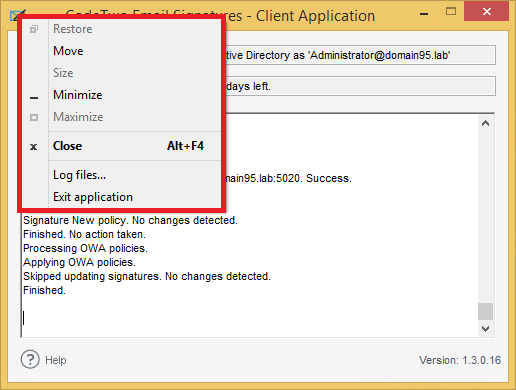The height and width of the screenshot is (390, 516).
Task: Click 'Processing OWA policies.' log line
Action: click(x=85, y=248)
